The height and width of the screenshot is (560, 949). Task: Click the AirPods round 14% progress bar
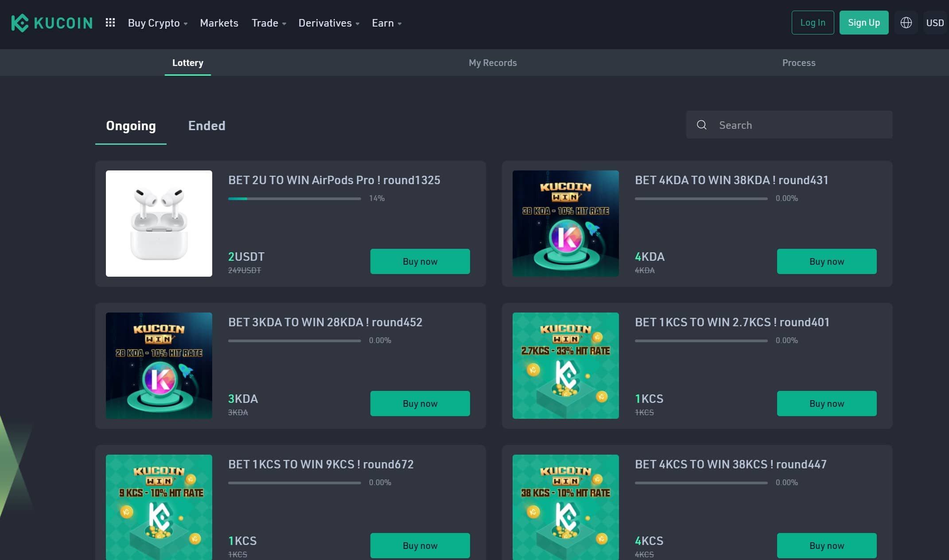pos(294,199)
